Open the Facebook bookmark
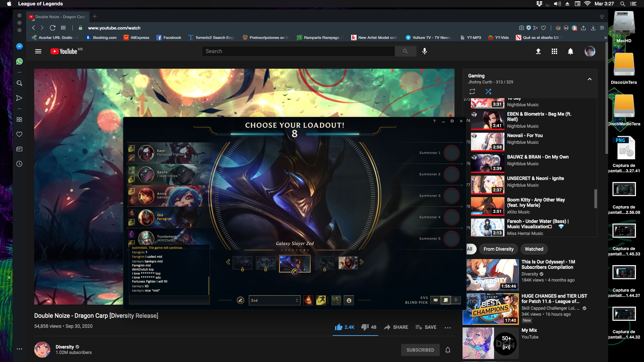Image resolution: width=644 pixels, height=362 pixels. coord(169,38)
